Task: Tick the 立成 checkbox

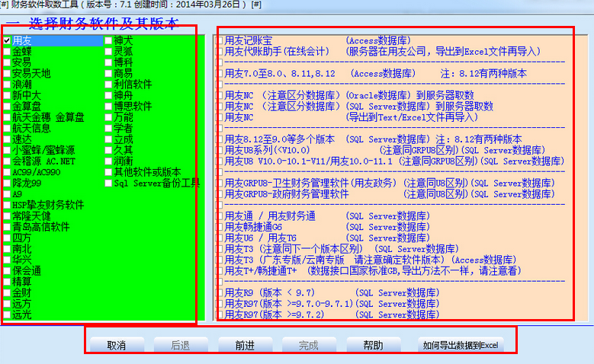Action: pos(108,139)
